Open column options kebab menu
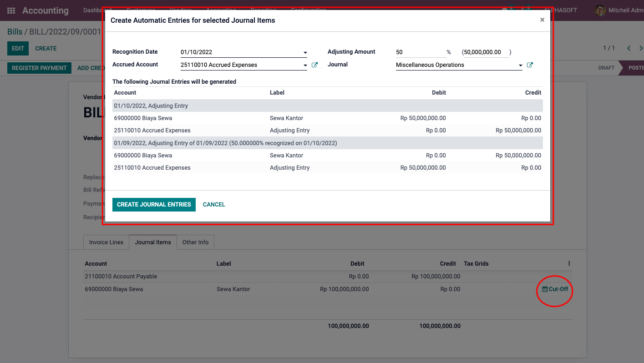The height and width of the screenshot is (363, 644). (x=569, y=263)
